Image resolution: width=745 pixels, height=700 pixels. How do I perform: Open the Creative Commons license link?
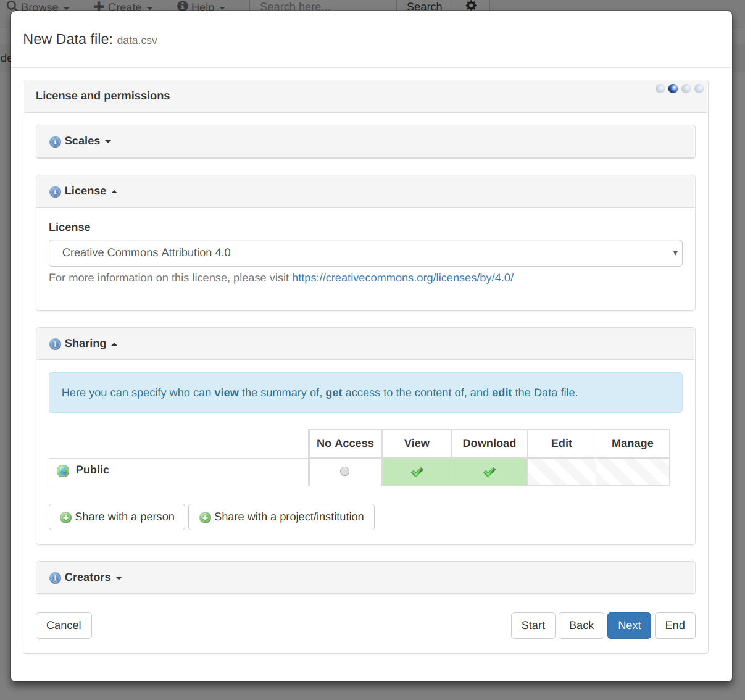coord(402,278)
